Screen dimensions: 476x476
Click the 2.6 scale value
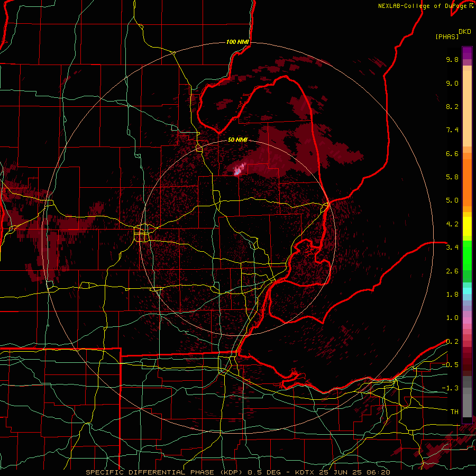point(452,271)
